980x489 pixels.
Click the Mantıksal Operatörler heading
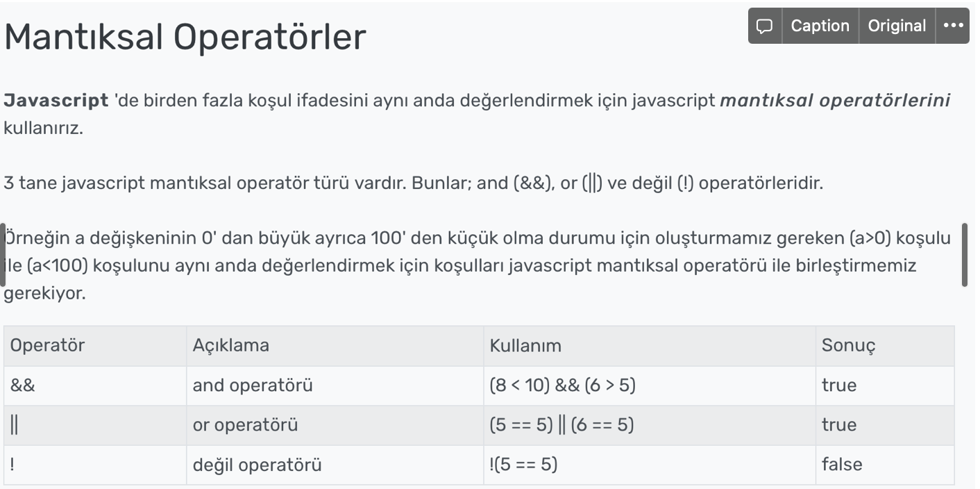tap(185, 38)
